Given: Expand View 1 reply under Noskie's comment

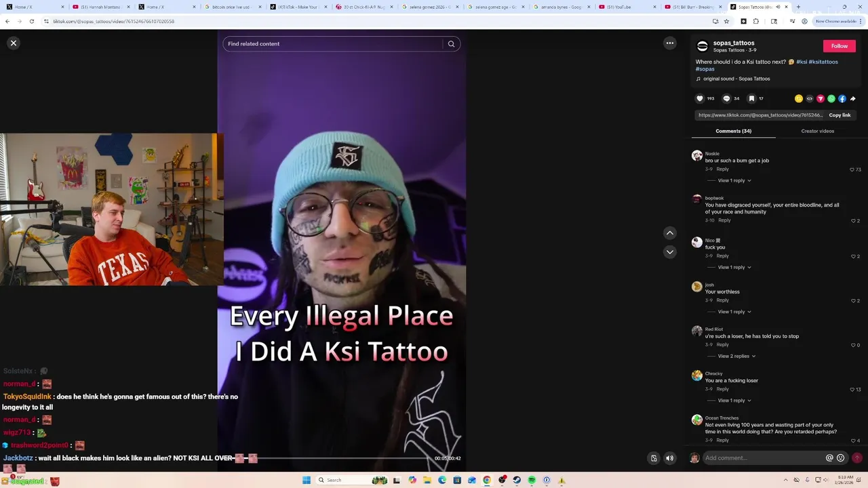Looking at the screenshot, I should point(734,180).
